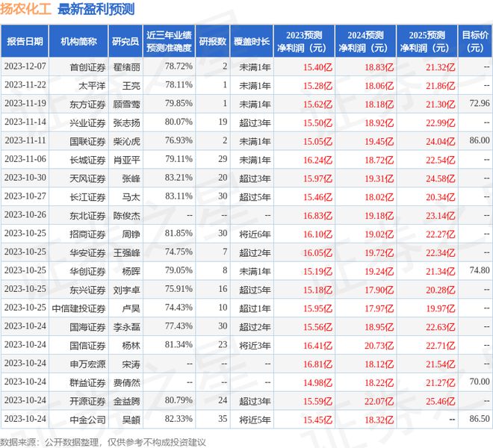The height and width of the screenshot is (448, 493).
Task: Select institution 国联证券
Action: [87, 141]
